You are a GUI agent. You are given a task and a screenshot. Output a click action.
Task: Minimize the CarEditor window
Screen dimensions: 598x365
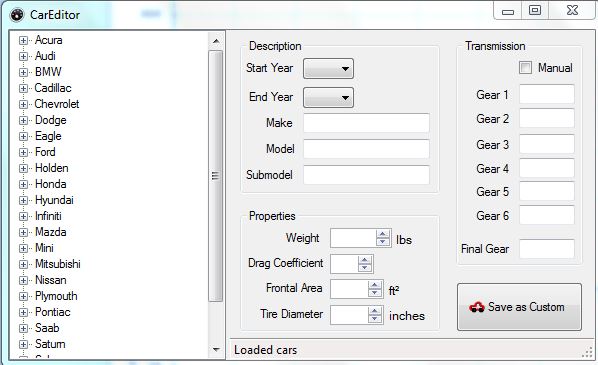pos(508,11)
